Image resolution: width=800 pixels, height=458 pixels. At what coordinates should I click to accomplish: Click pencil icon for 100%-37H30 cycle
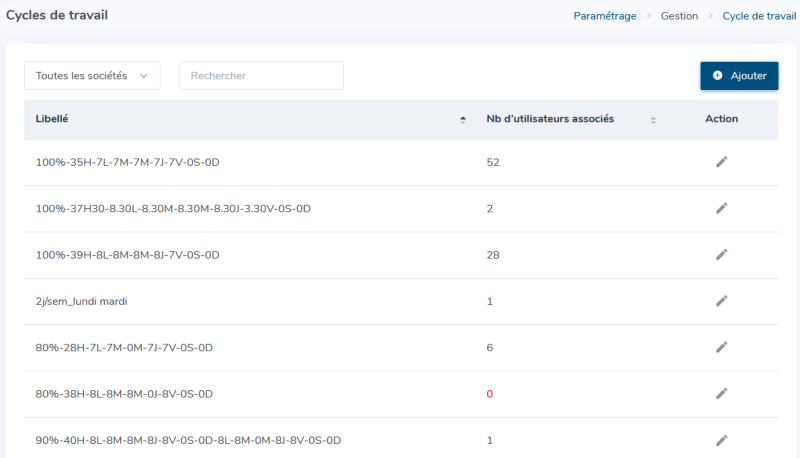pyautogui.click(x=721, y=209)
